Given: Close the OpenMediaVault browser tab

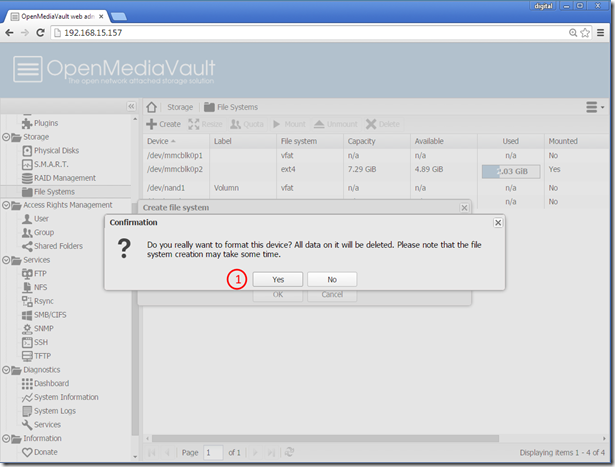Looking at the screenshot, I should 101,16.
